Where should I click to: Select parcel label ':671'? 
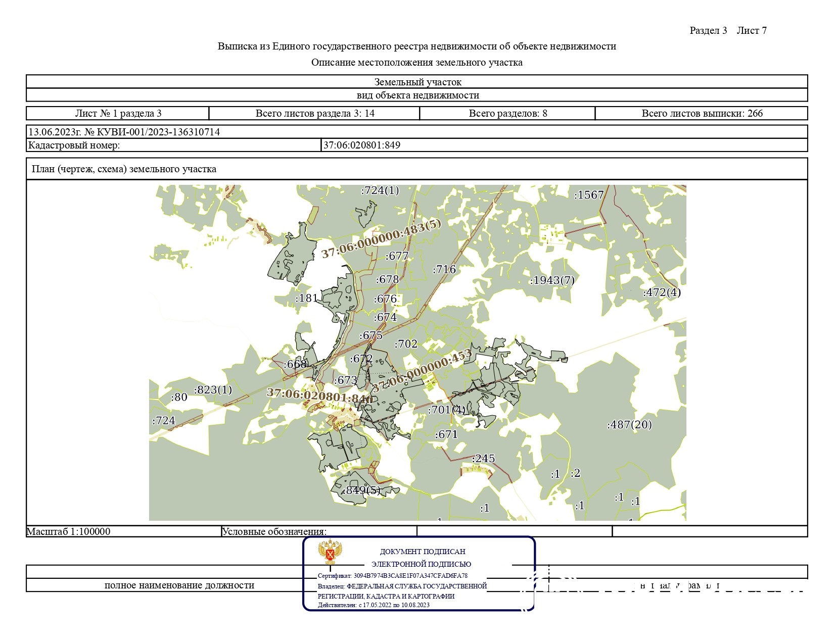(446, 435)
